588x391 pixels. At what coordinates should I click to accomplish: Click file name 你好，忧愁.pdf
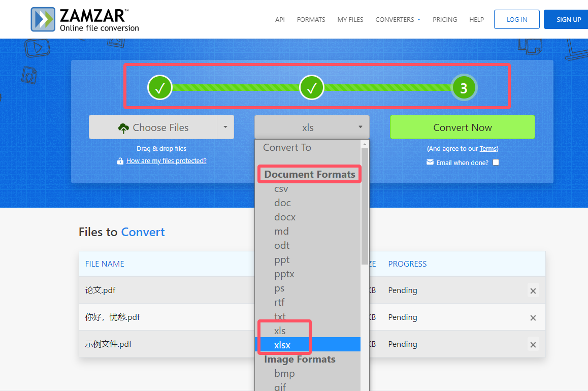pyautogui.click(x=112, y=317)
